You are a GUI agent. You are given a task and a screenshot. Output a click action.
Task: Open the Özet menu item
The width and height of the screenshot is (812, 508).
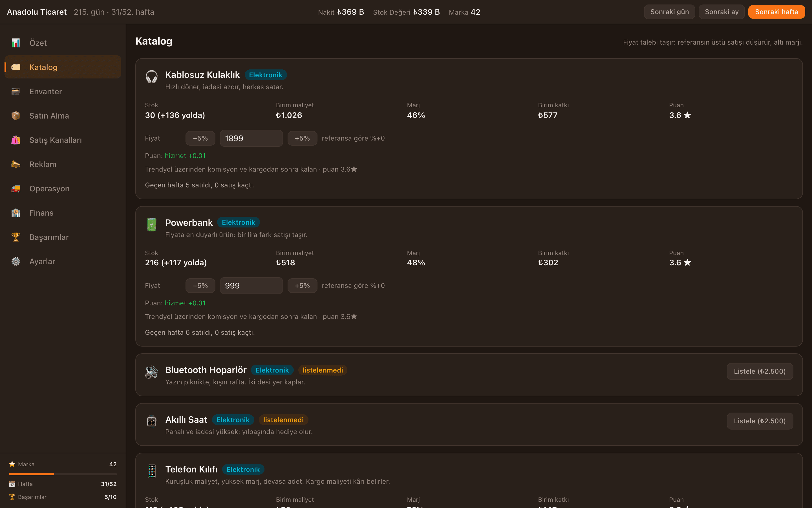63,43
